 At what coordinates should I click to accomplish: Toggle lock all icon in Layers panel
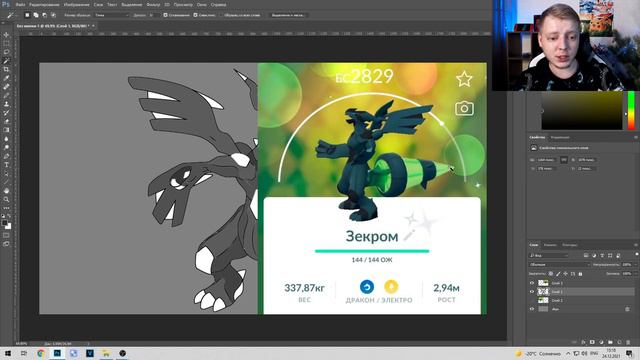(x=580, y=273)
